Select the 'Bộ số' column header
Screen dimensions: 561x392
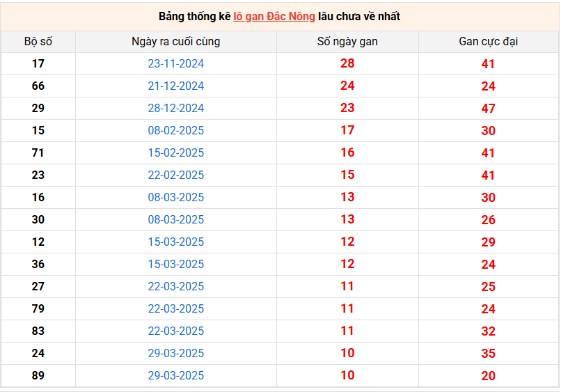tap(38, 42)
